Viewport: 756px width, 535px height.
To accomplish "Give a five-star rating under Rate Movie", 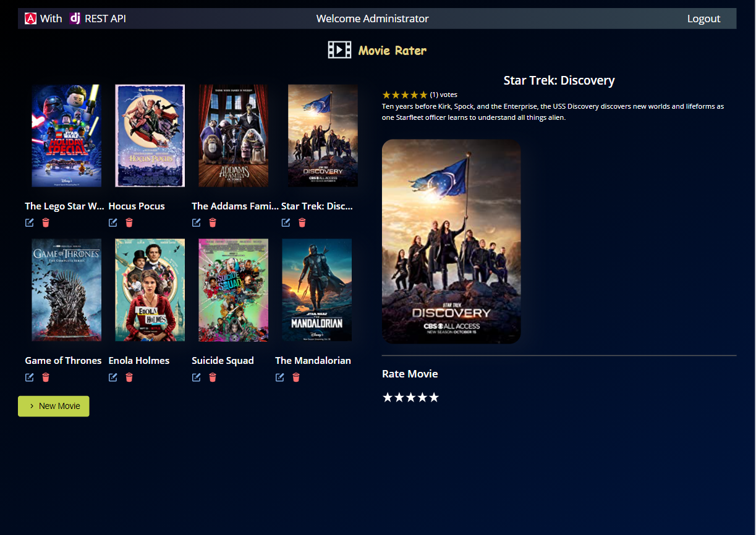I will point(434,397).
